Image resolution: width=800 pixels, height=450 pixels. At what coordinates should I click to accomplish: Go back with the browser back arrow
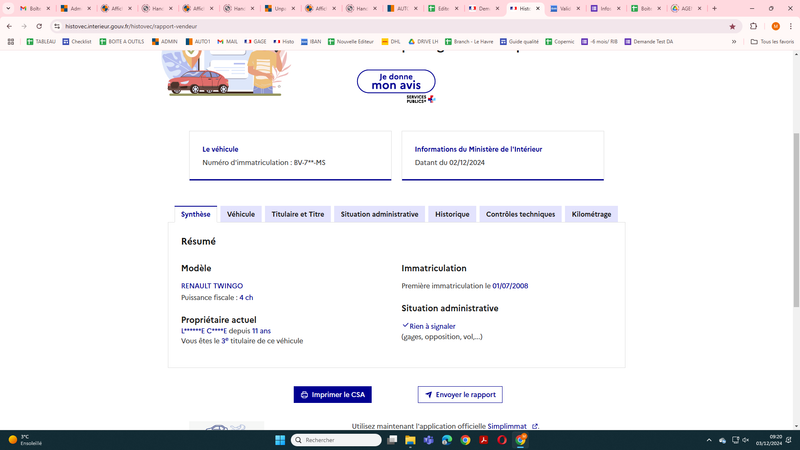pyautogui.click(x=9, y=26)
